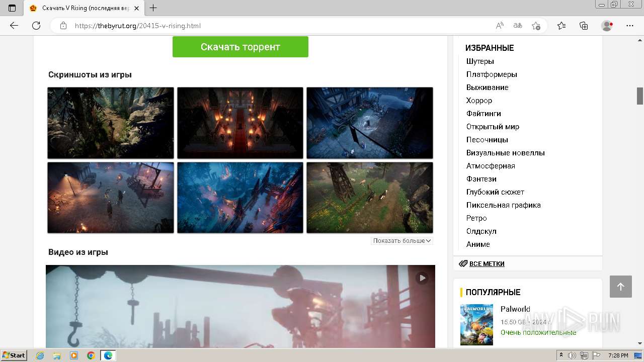
Task: Open the night dock gallows screenshot
Action: point(111,198)
